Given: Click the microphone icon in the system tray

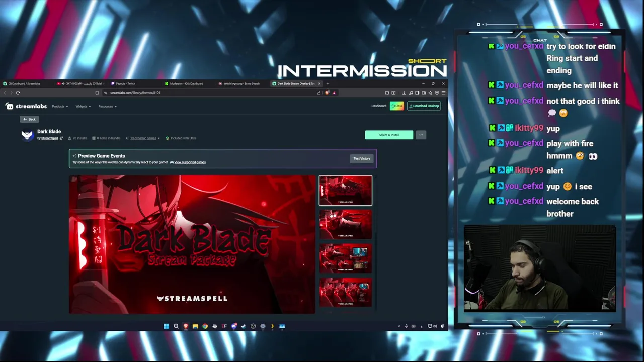Looking at the screenshot, I should 407,326.
